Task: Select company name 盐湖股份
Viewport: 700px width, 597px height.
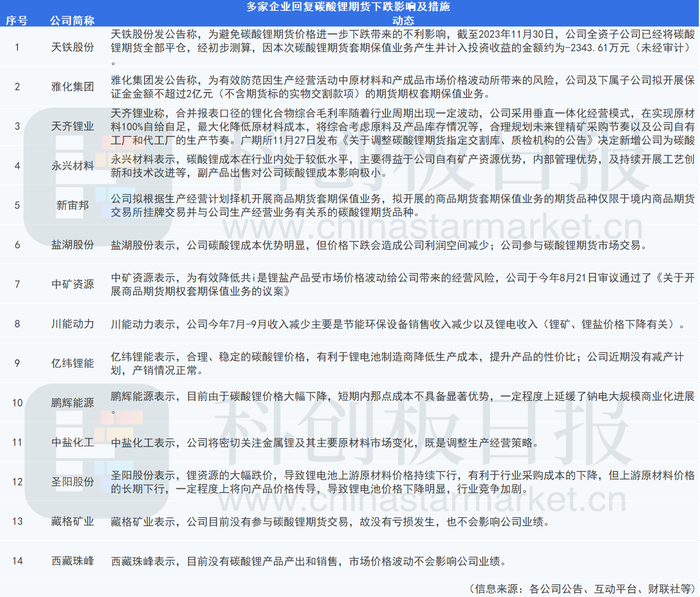Action: click(73, 245)
